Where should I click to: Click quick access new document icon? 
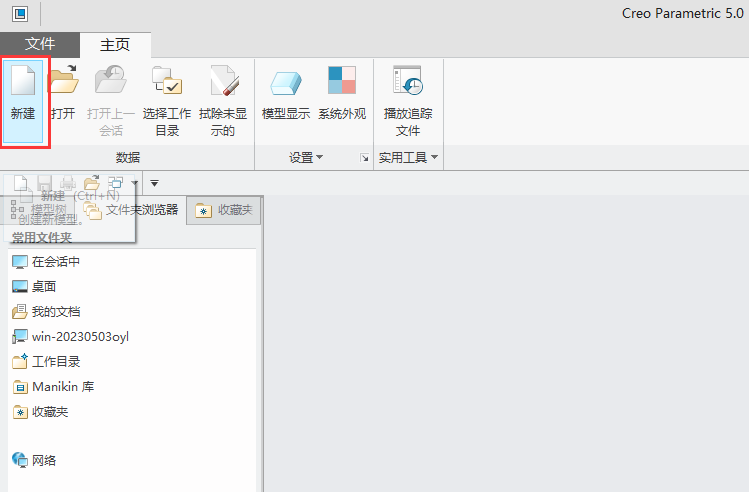tap(21, 183)
